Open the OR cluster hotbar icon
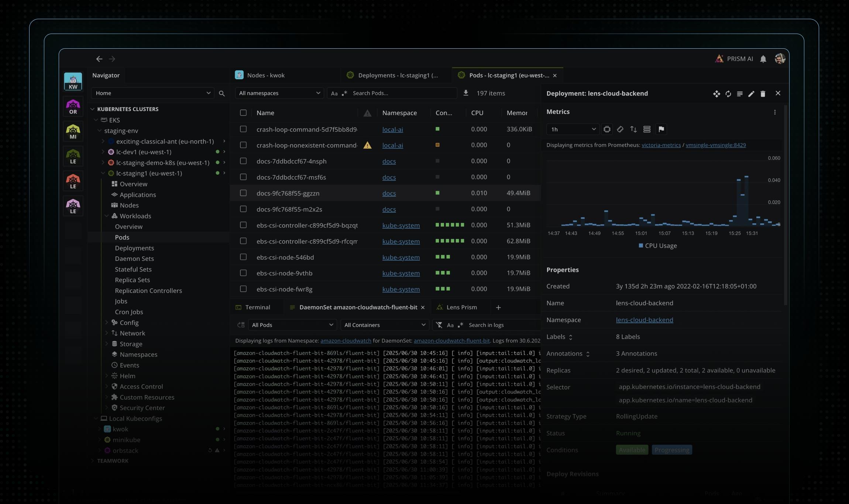Viewport: 849px width, 504px height. tap(73, 107)
